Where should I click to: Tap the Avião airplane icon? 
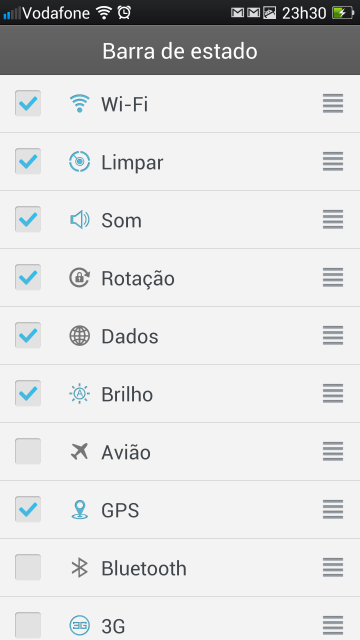point(79,451)
